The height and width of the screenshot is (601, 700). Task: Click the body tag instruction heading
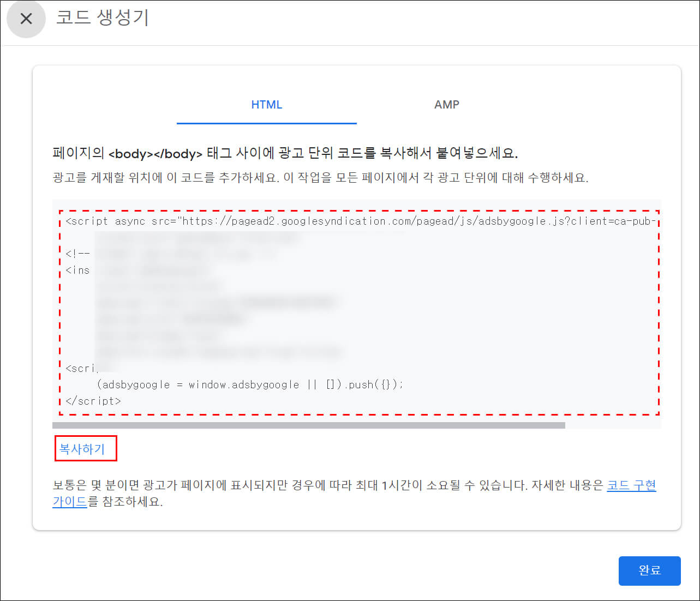click(285, 153)
